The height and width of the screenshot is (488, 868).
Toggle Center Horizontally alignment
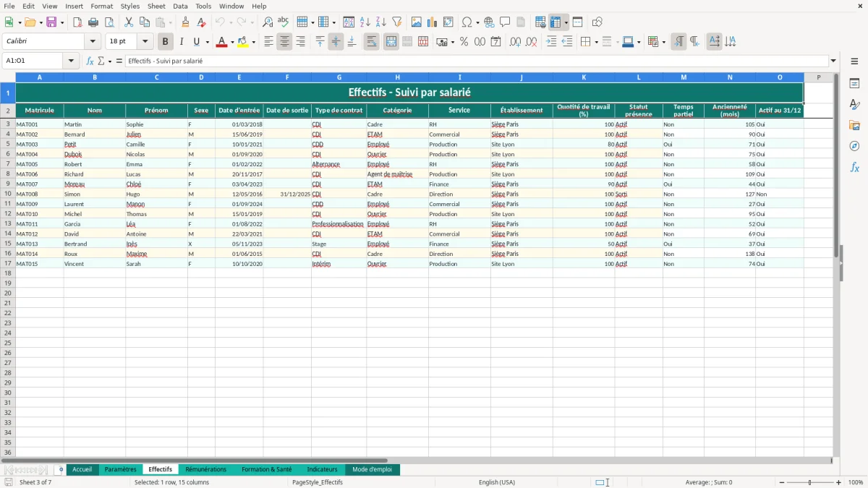284,42
